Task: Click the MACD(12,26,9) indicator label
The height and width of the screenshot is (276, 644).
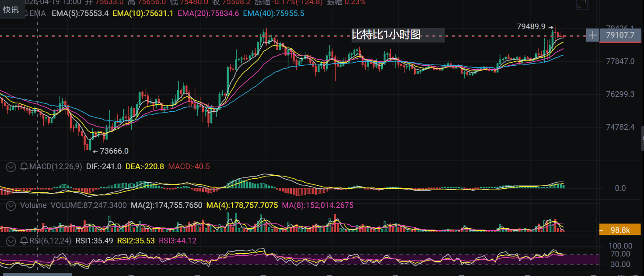Action: coord(56,166)
